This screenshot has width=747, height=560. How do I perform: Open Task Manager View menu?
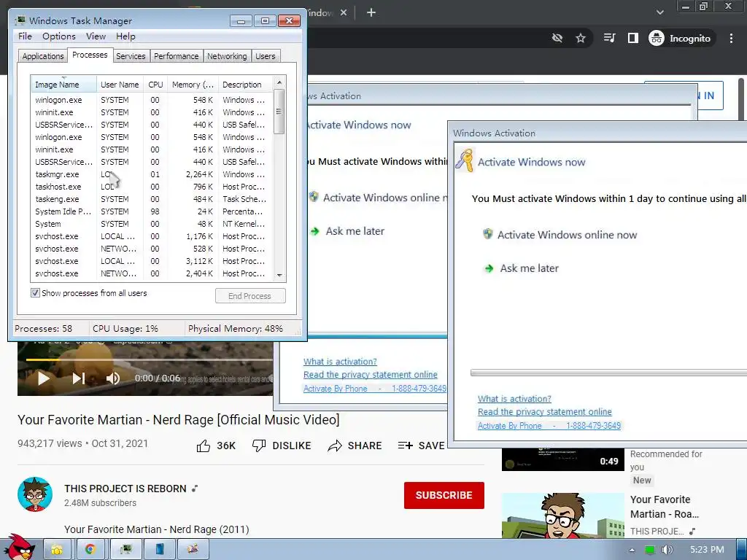(96, 36)
